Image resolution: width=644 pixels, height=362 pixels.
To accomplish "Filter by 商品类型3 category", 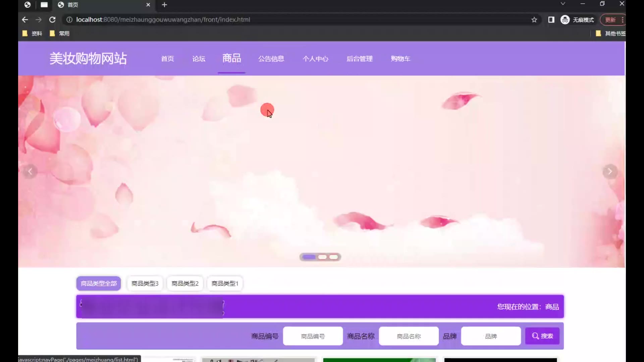I will click(145, 284).
